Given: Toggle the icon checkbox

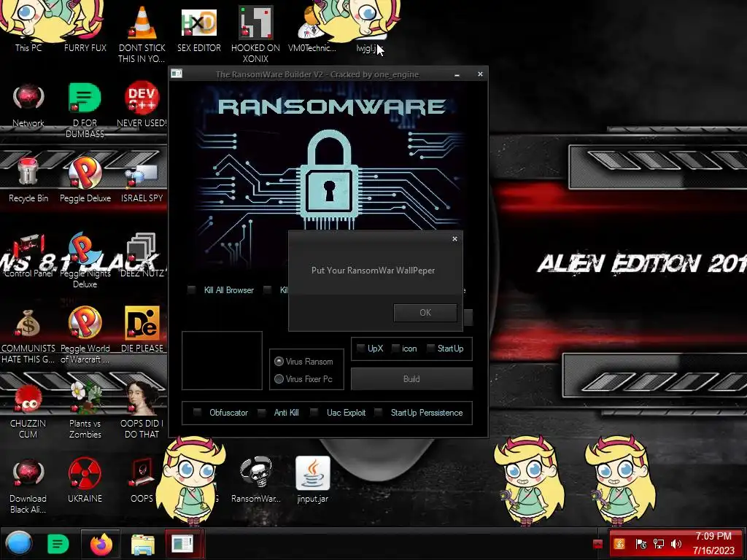Looking at the screenshot, I should click(x=395, y=349).
